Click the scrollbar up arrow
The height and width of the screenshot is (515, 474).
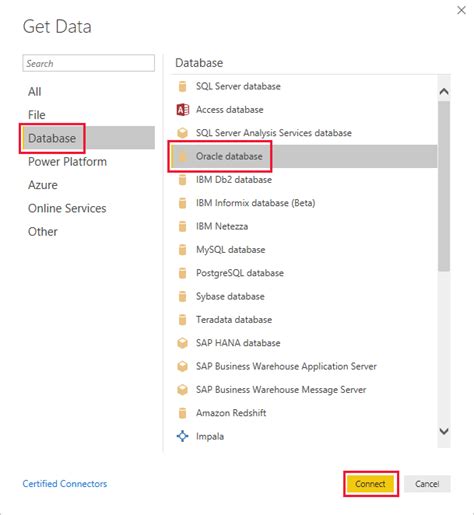coord(444,91)
